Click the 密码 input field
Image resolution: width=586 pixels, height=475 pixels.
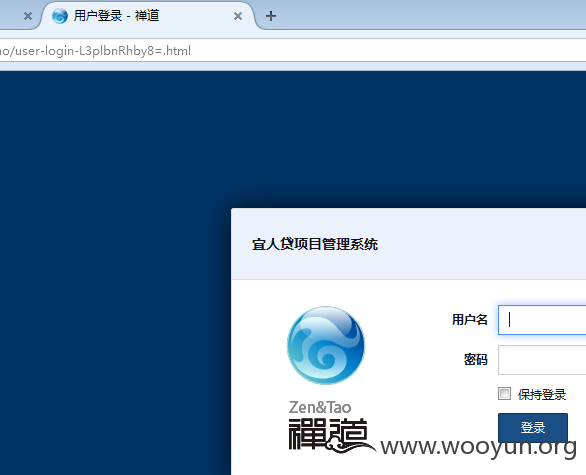coord(542,360)
